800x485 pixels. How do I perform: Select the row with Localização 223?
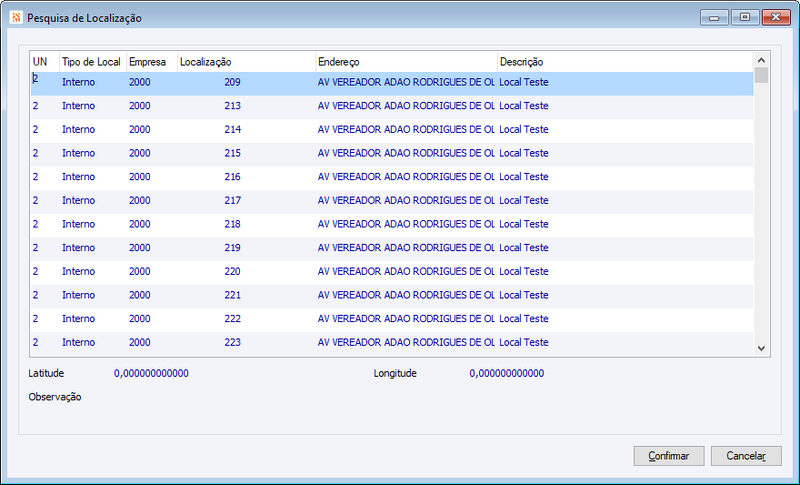pos(392,342)
